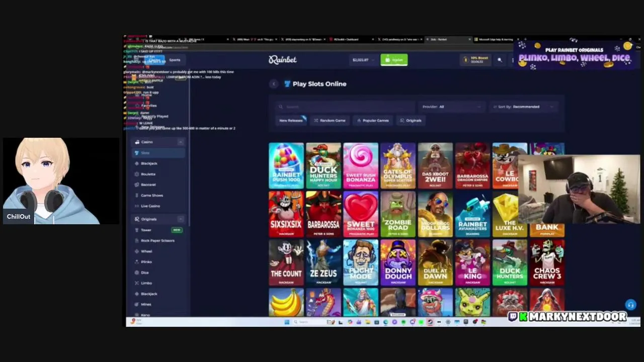
Task: Open Gates of Olympus slot
Action: click(398, 166)
